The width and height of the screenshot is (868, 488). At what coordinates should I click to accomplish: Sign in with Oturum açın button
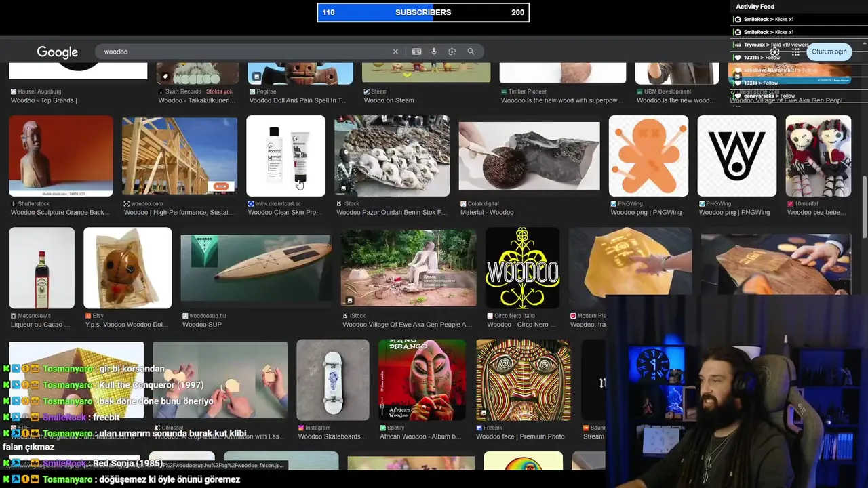coord(829,52)
